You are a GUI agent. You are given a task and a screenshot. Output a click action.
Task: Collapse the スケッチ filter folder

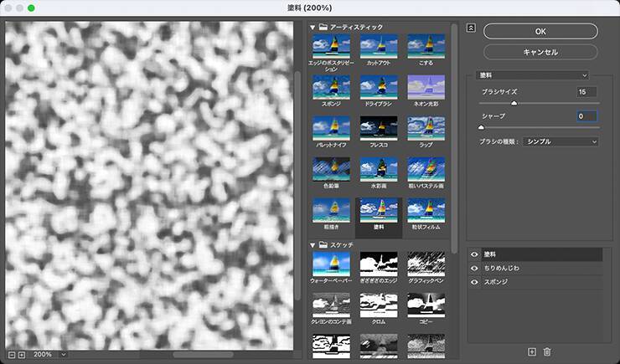click(x=312, y=244)
